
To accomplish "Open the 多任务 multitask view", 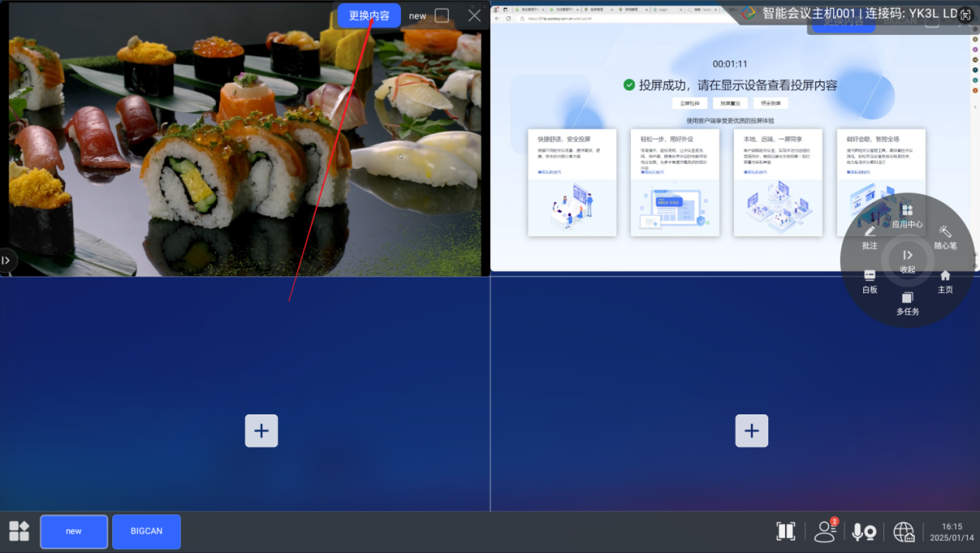I will (907, 303).
